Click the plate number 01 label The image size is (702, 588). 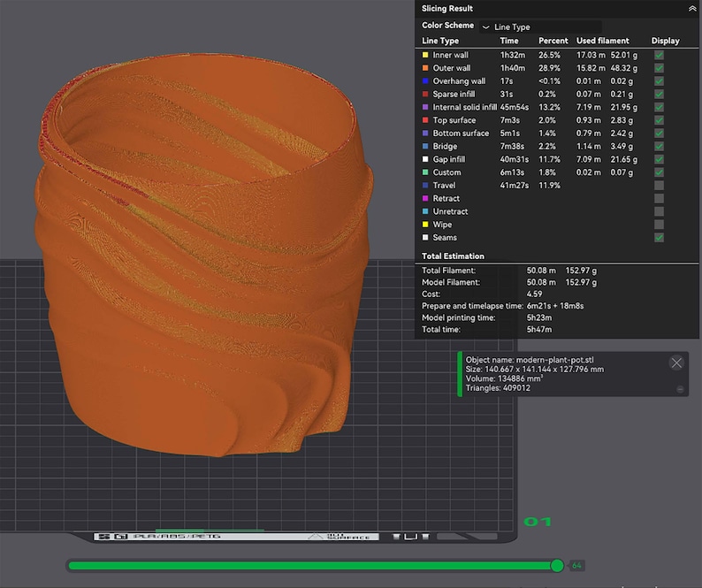[538, 522]
